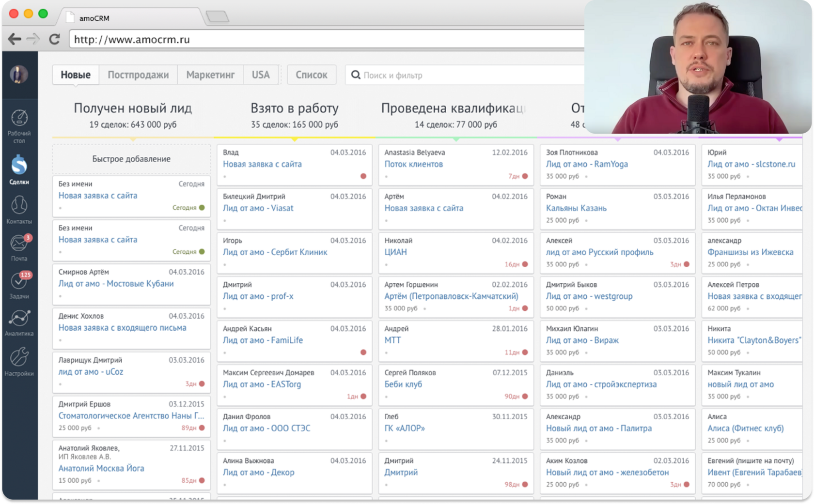The image size is (814, 504).
Task: Open Франшизы из Ижевска deal link
Action: coord(751,252)
